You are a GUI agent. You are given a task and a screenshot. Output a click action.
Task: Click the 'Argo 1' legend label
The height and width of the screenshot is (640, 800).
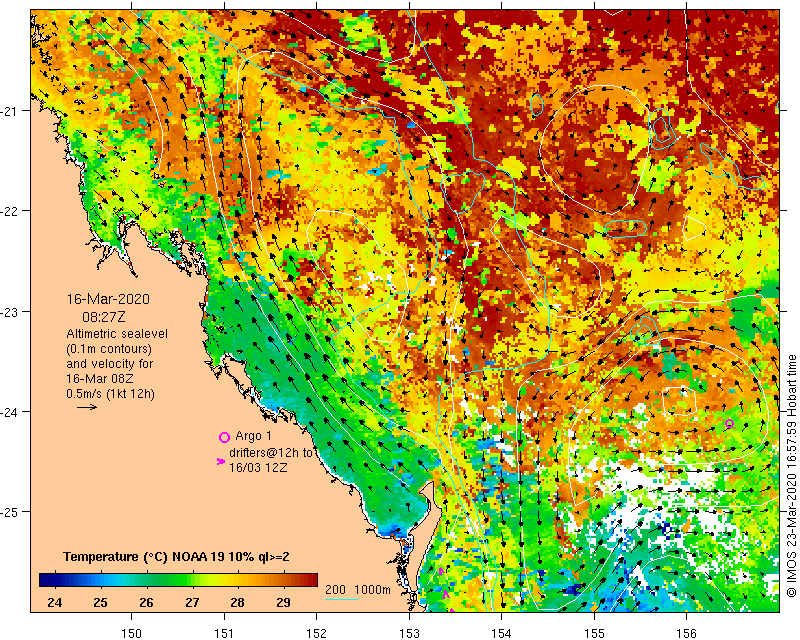point(253,436)
